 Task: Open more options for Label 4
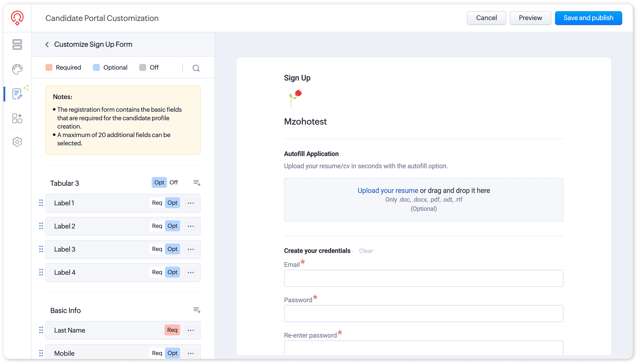(x=191, y=272)
